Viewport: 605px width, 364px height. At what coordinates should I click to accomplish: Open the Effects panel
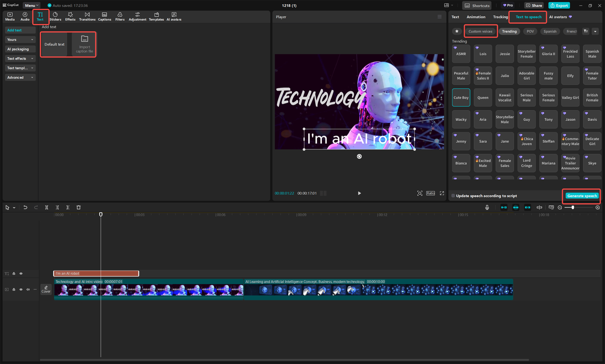coord(70,17)
